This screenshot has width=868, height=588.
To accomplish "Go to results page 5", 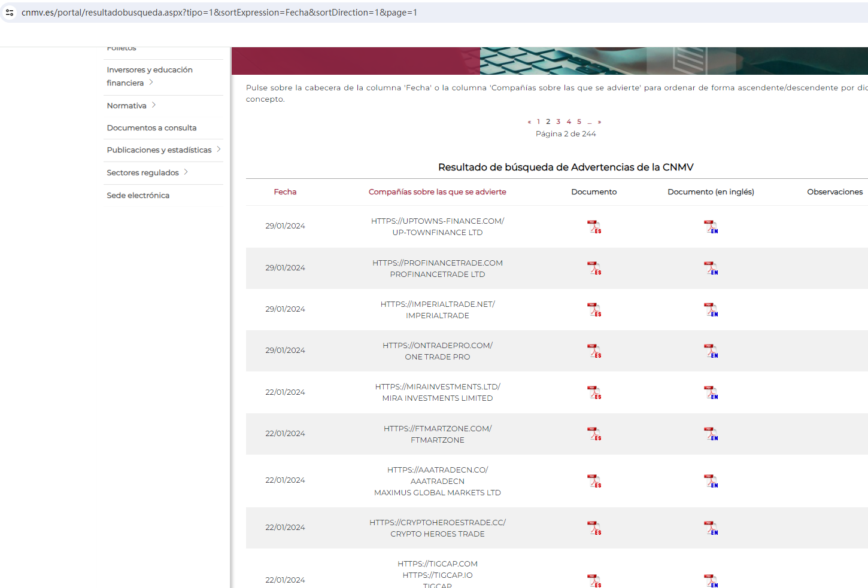I will [x=579, y=121].
